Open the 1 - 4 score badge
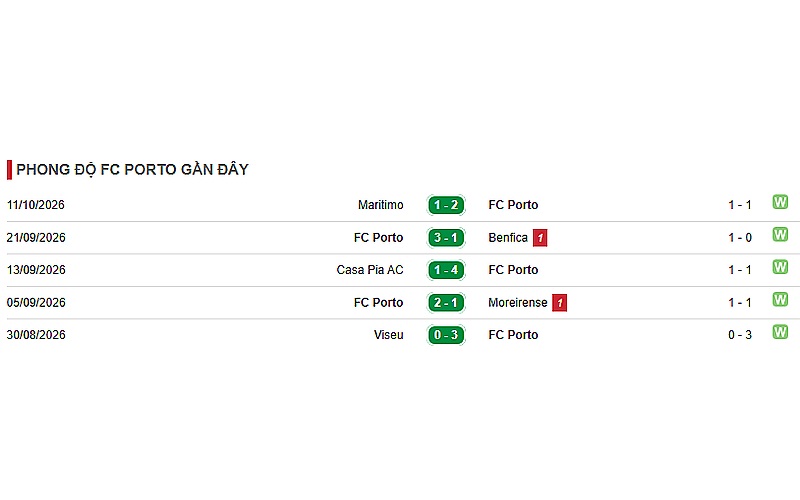 (x=446, y=270)
